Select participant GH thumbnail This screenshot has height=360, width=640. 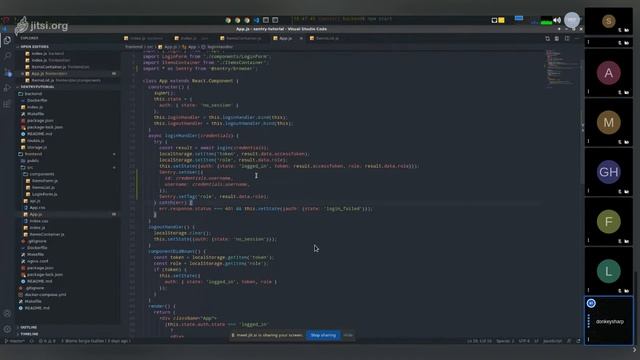(609, 172)
